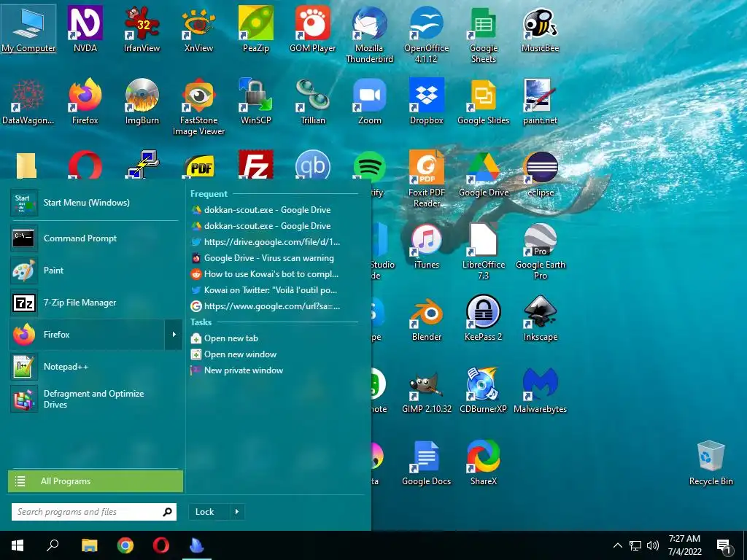Open Google Docs desktop icon
Image resolution: width=747 pixels, height=560 pixels.
coord(426,463)
